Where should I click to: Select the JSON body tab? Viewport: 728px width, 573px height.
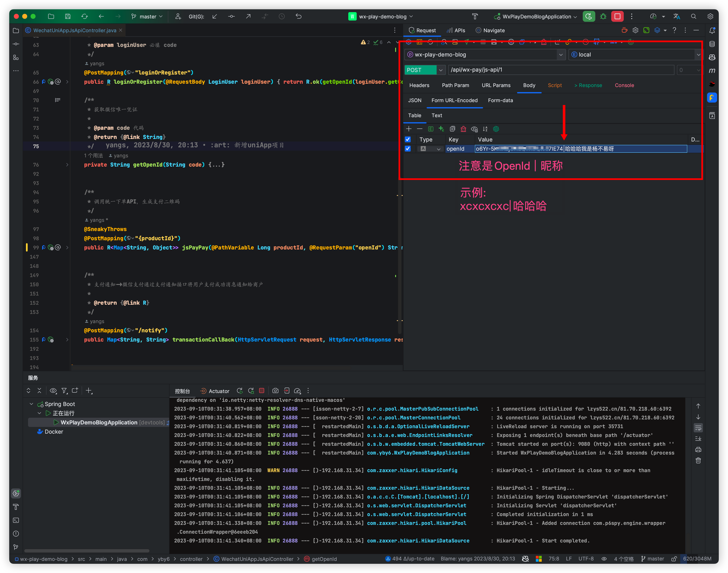coord(415,100)
